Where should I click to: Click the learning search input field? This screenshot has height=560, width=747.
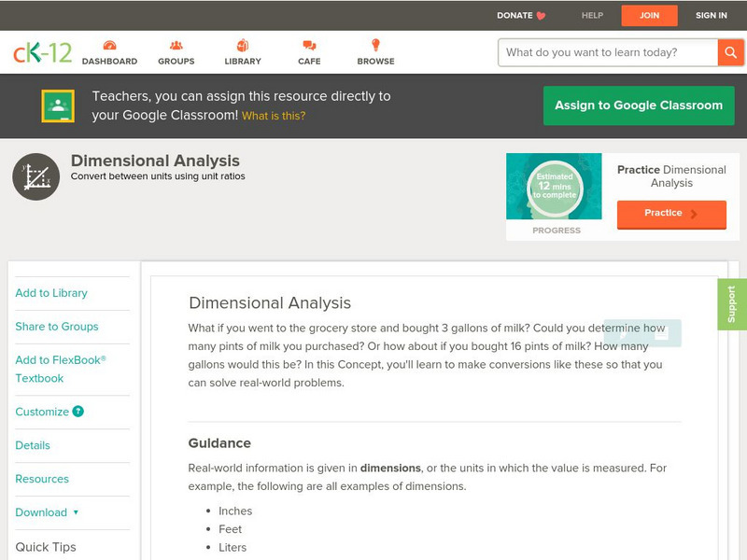coord(602,52)
